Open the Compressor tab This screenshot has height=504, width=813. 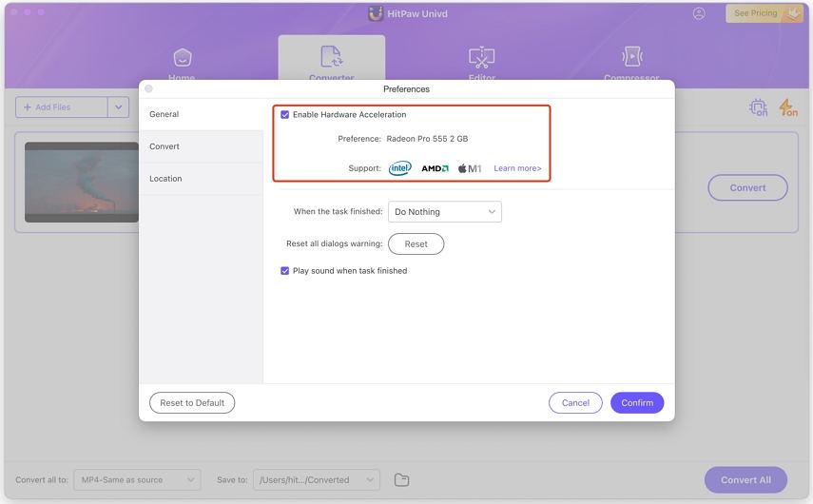click(631, 62)
